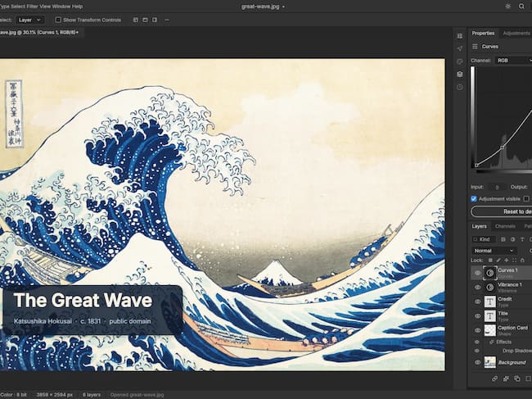This screenshot has height=399, width=532.
Task: Select the Credit type layer
Action: tap(502, 302)
